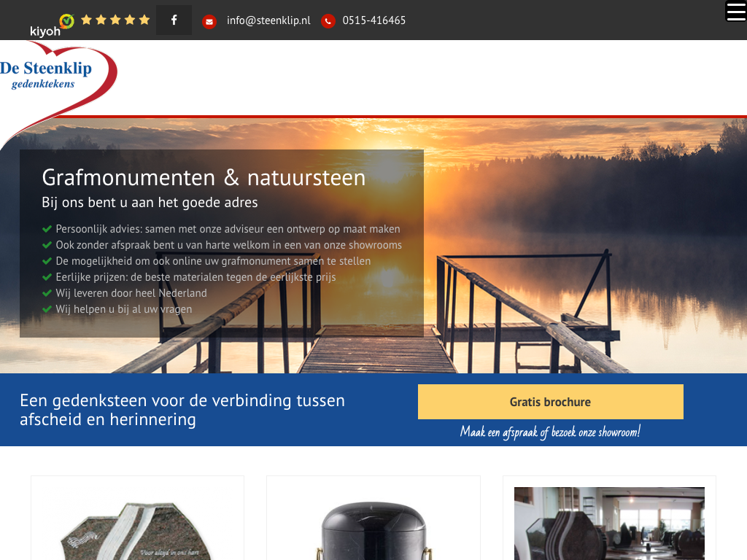Open the Kiyoh review logo
The width and height of the screenshot is (747, 560).
click(52, 26)
